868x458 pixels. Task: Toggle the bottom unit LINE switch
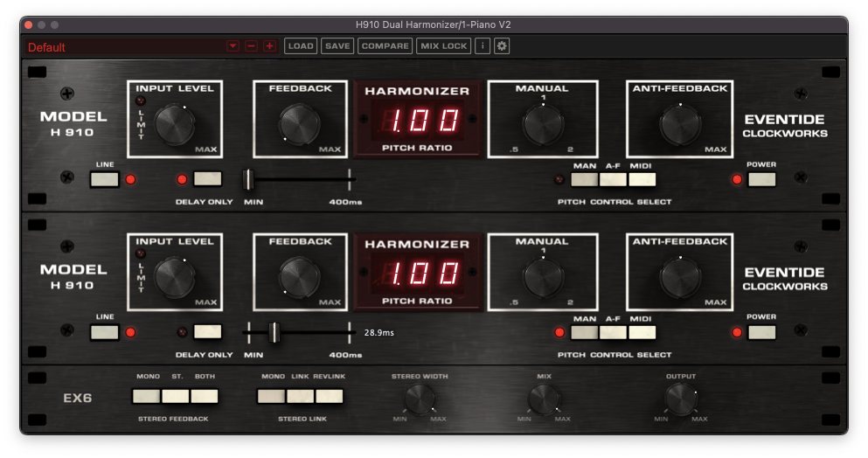point(105,332)
